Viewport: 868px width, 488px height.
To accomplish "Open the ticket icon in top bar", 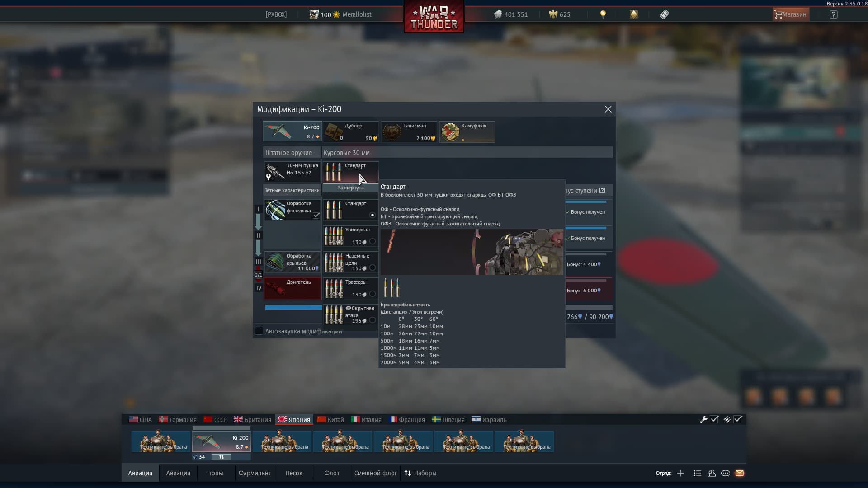I will pos(664,14).
